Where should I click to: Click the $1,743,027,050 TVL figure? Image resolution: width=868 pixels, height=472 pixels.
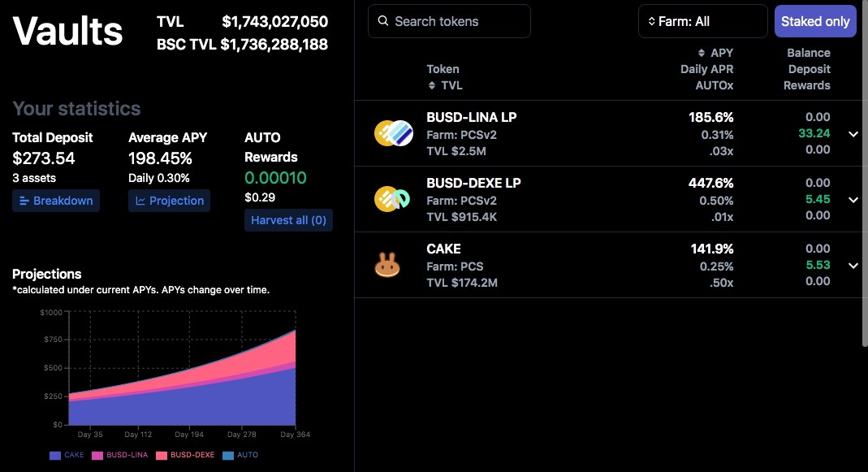pos(274,22)
